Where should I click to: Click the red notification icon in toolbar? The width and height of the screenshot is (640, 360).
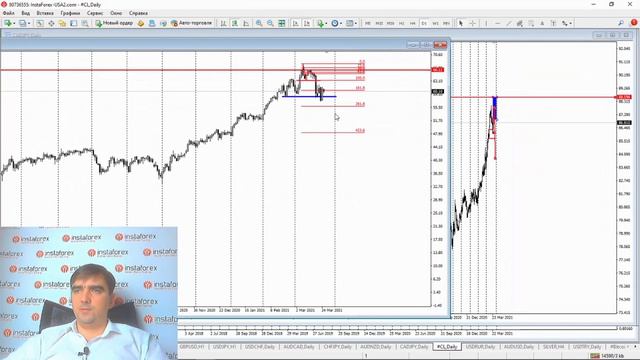[634, 23]
